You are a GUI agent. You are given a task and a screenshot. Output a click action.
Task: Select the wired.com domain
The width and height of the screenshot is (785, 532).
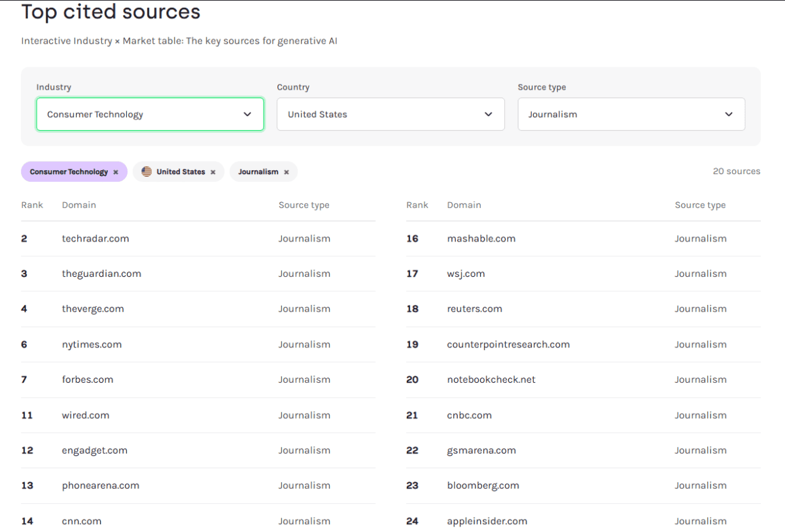(86, 415)
